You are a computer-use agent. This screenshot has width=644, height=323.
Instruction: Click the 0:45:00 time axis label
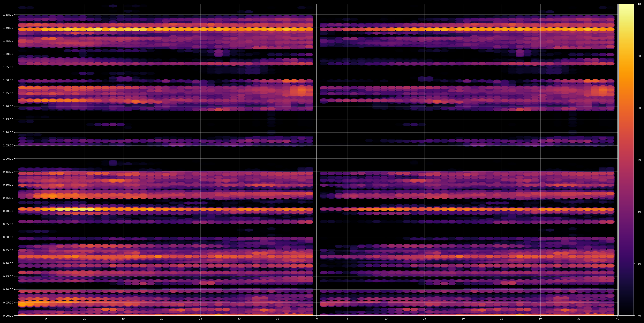(x=8, y=198)
